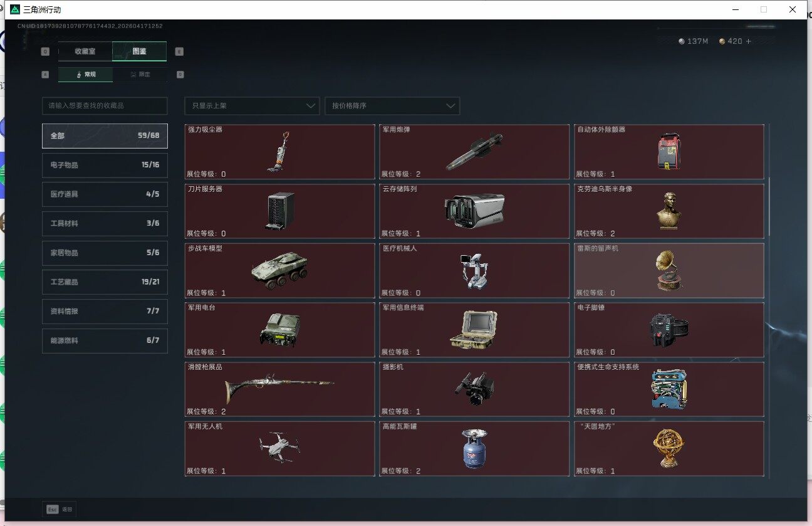Open the 收藏室 tab
This screenshot has width=812, height=526.
[x=85, y=51]
